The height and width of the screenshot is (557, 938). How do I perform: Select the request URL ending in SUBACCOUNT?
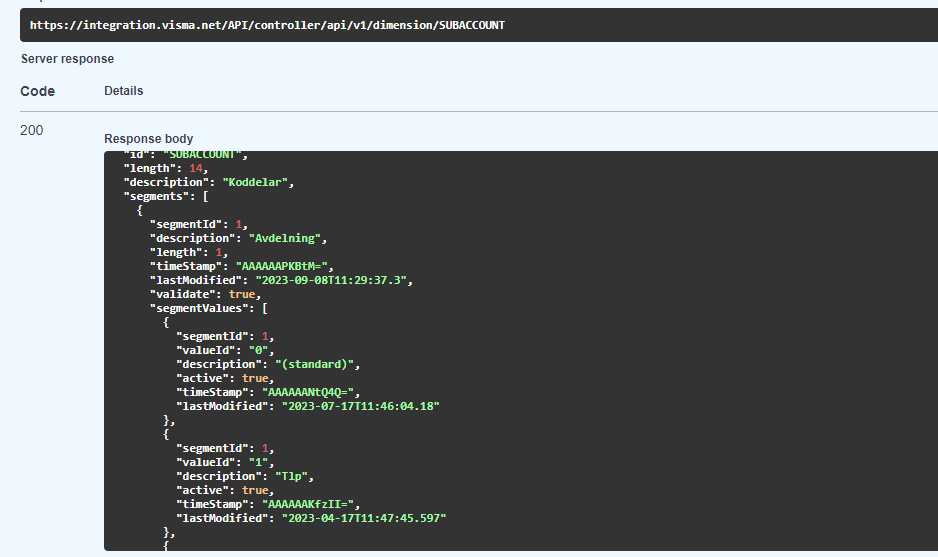267,25
